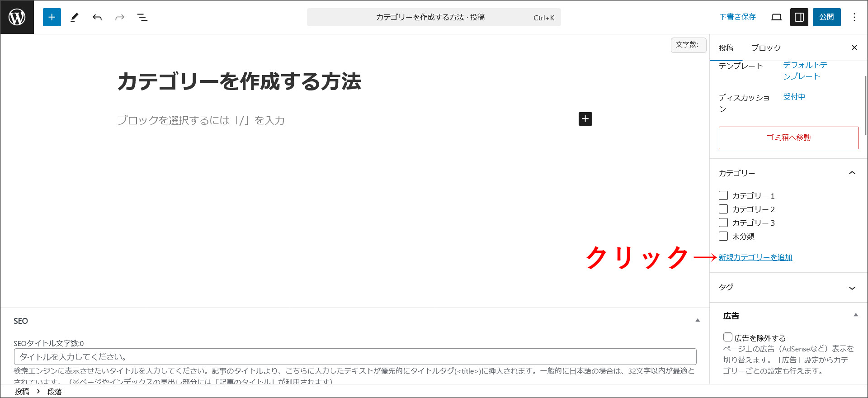Tick the 広告を除外する checkbox
The image size is (868, 398).
pos(728,337)
